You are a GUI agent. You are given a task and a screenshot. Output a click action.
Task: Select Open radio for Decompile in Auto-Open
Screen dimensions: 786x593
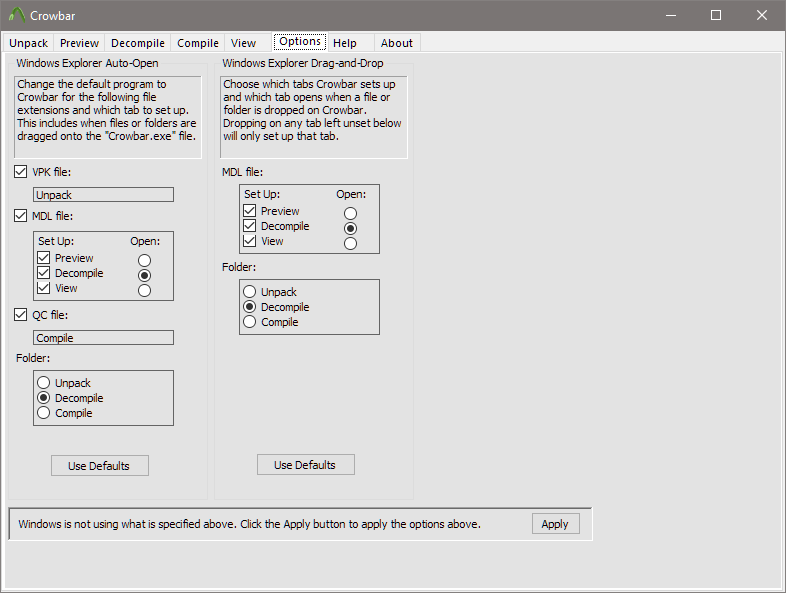click(144, 275)
